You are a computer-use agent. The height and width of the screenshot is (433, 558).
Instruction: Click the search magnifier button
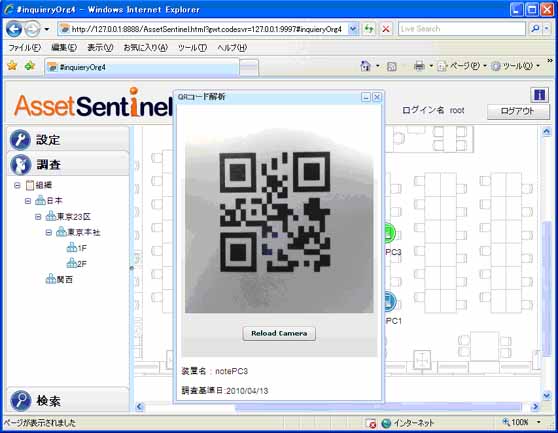535,29
